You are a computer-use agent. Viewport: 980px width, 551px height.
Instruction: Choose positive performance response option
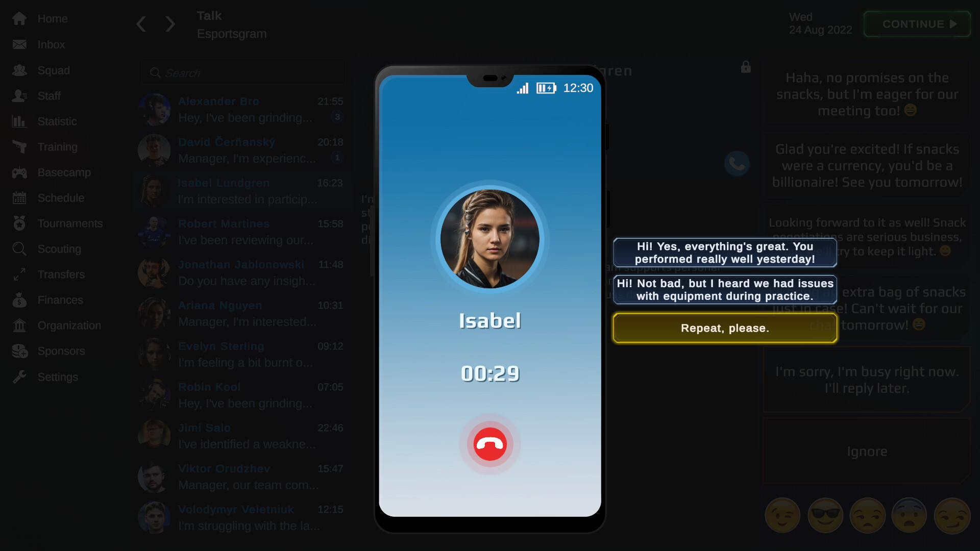click(725, 253)
